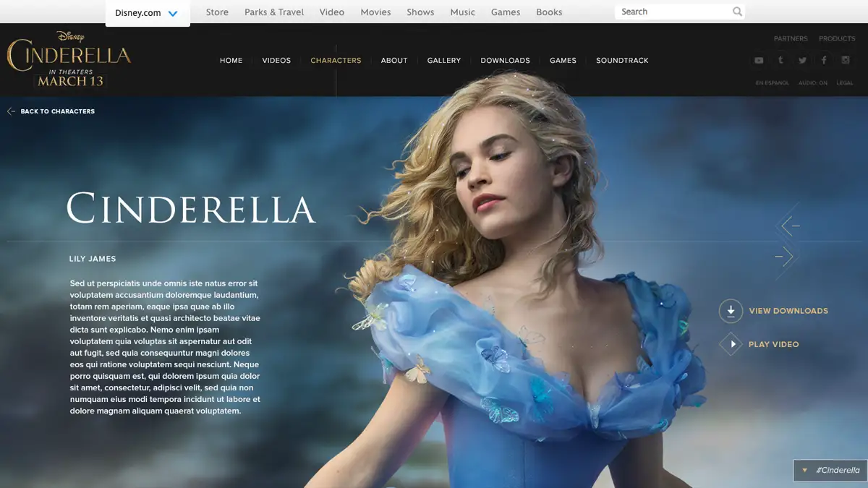Expand the Disney.com dropdown
868x488 pixels.
[148, 13]
